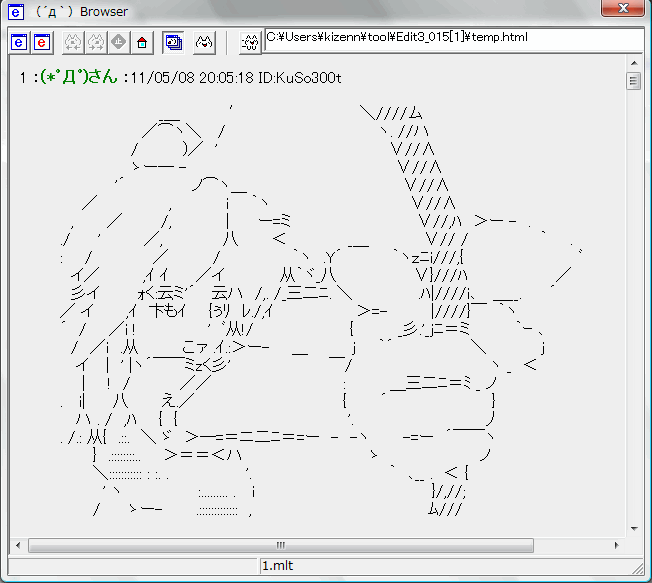652x583 pixels.
Task: Click the post date '11/05/08 20:05:18'
Action: [192, 78]
